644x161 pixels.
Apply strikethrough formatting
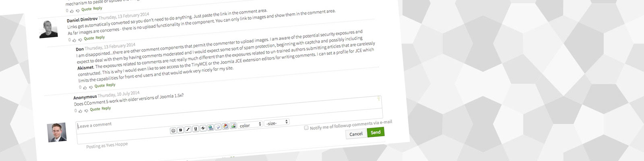pyautogui.click(x=203, y=128)
